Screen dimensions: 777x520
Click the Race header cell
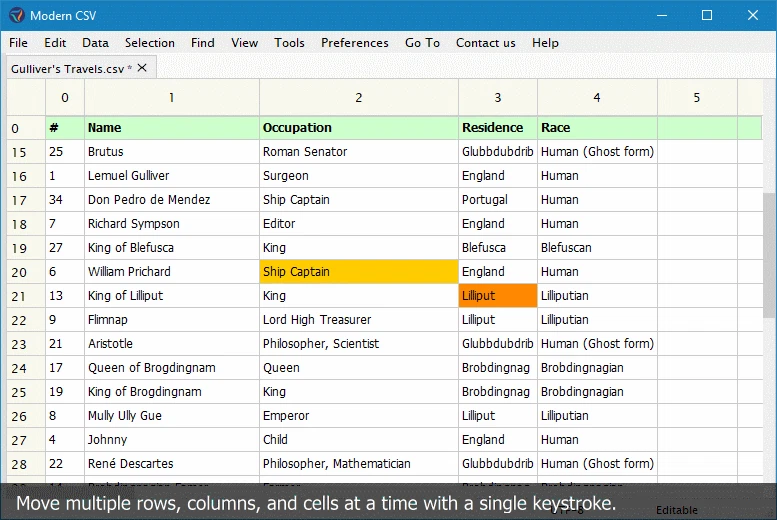click(x=597, y=128)
